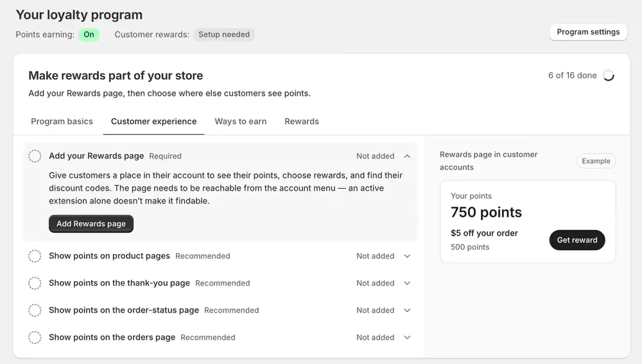This screenshot has width=642, height=364.
Task: Click the Example badge
Action: click(x=596, y=161)
